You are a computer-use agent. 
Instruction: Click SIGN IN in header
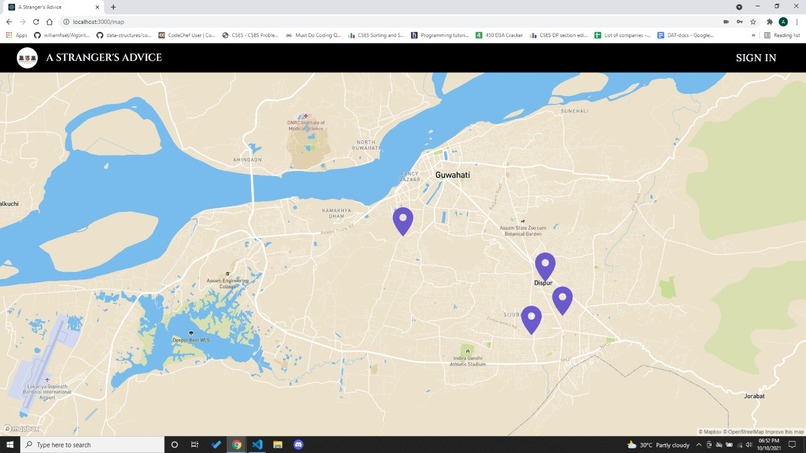(x=756, y=58)
